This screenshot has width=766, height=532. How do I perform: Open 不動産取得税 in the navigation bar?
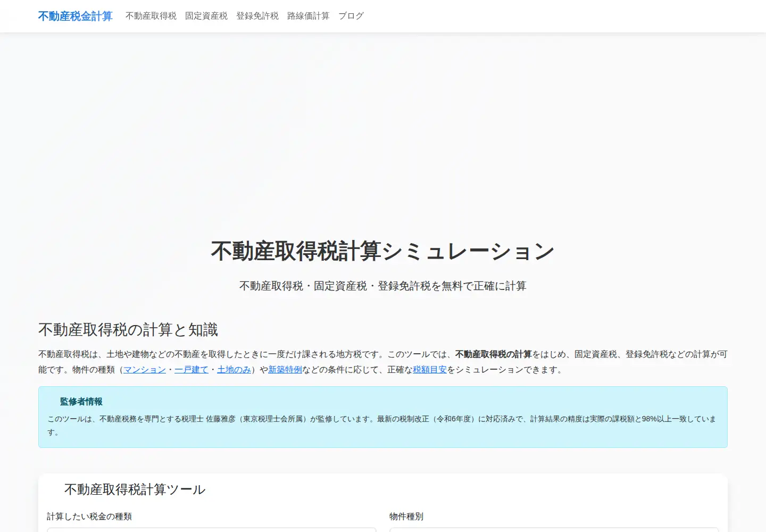click(151, 16)
